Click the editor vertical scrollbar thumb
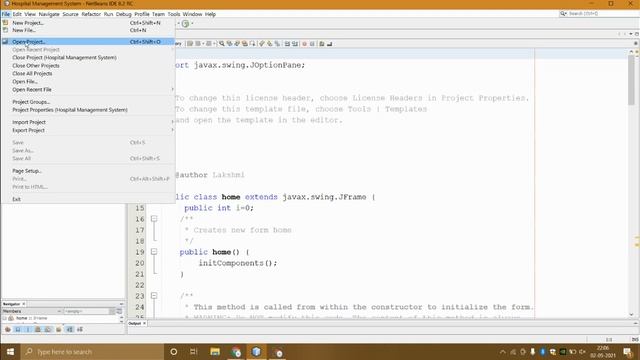The height and width of the screenshot is (360, 640). point(631,80)
